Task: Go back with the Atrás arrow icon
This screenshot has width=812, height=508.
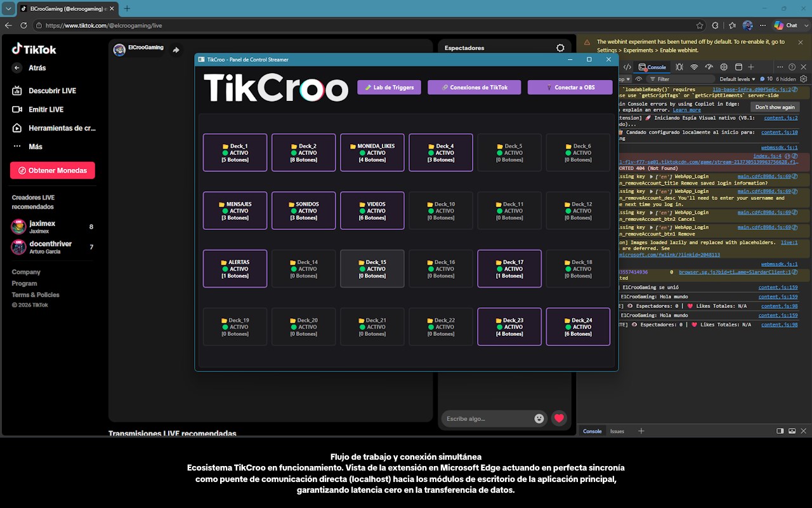Action: coord(17,68)
